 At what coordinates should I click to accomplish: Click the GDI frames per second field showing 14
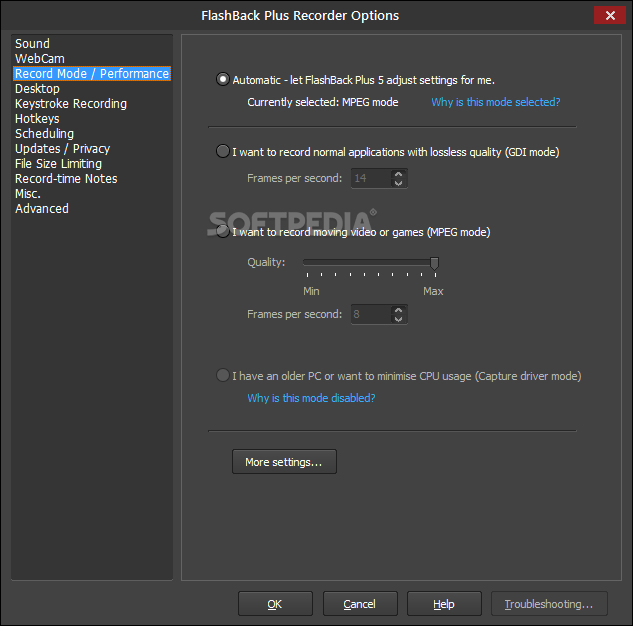(x=371, y=178)
